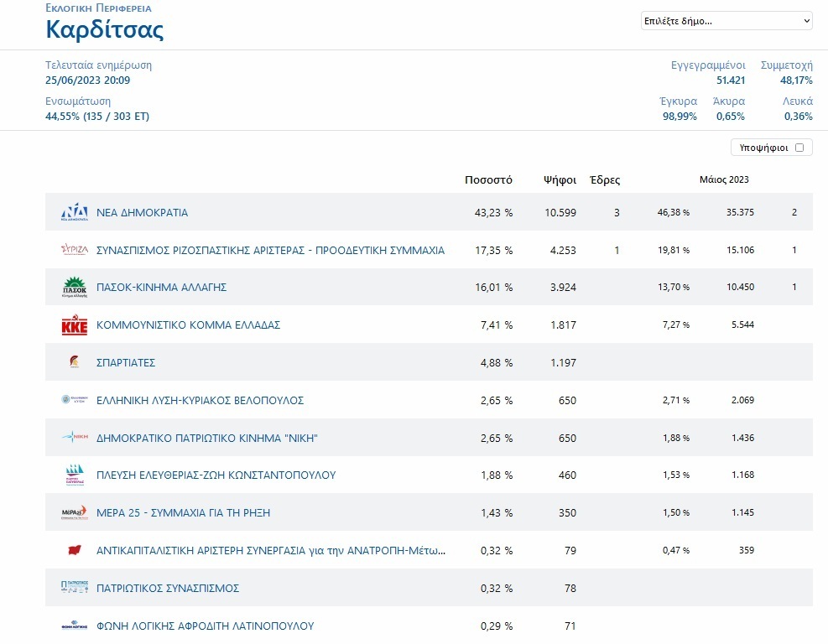
Task: Click the 1.197 votes cell
Action: [563, 362]
